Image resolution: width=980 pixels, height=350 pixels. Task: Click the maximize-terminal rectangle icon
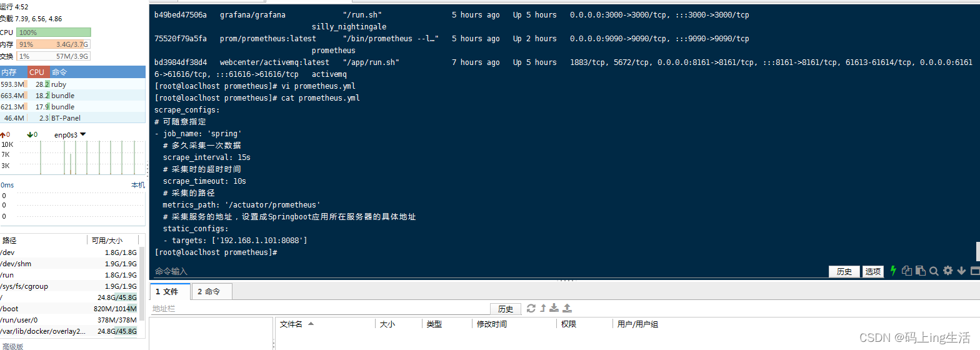[975, 271]
